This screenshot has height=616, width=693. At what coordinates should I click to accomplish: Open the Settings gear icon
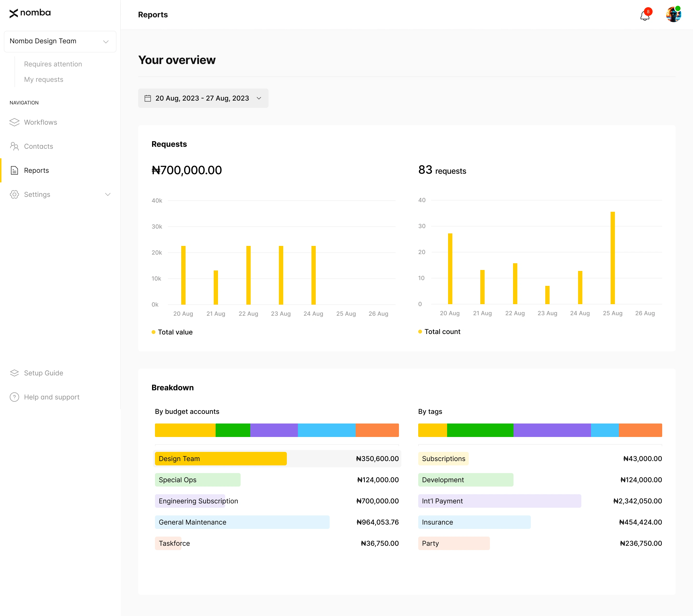coord(15,194)
